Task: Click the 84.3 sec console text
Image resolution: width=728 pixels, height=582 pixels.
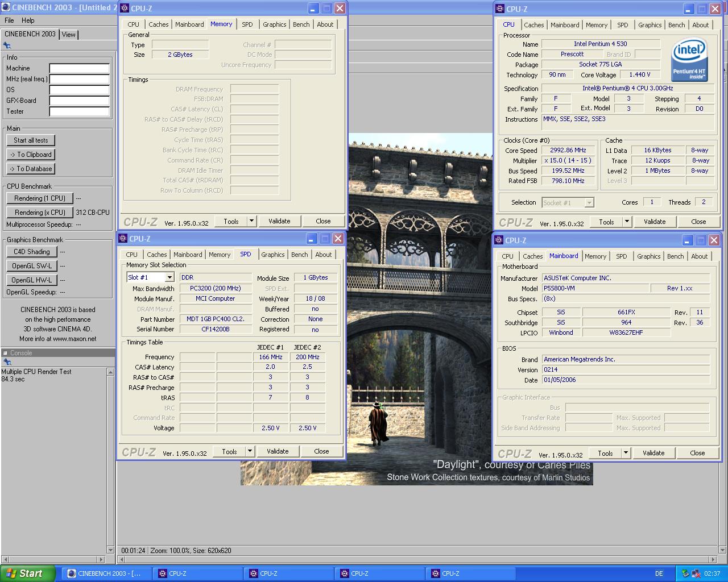Action: click(x=13, y=379)
